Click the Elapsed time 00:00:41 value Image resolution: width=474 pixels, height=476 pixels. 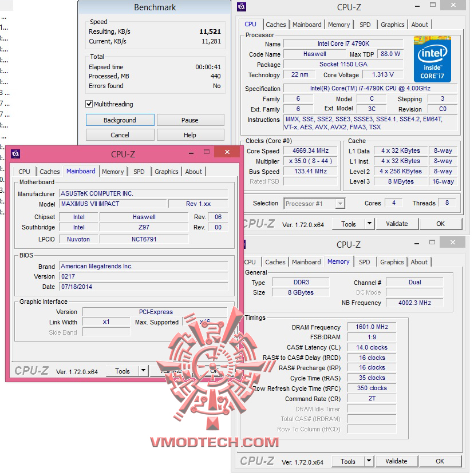pos(208,67)
